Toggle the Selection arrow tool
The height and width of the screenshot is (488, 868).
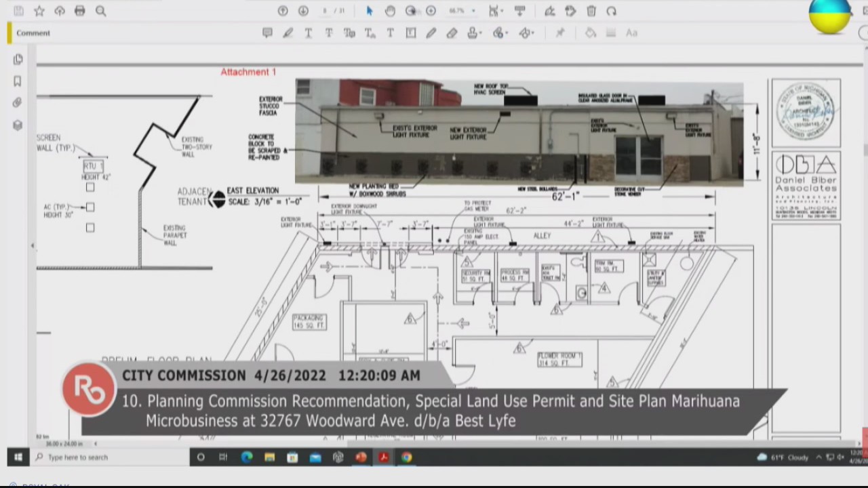370,11
